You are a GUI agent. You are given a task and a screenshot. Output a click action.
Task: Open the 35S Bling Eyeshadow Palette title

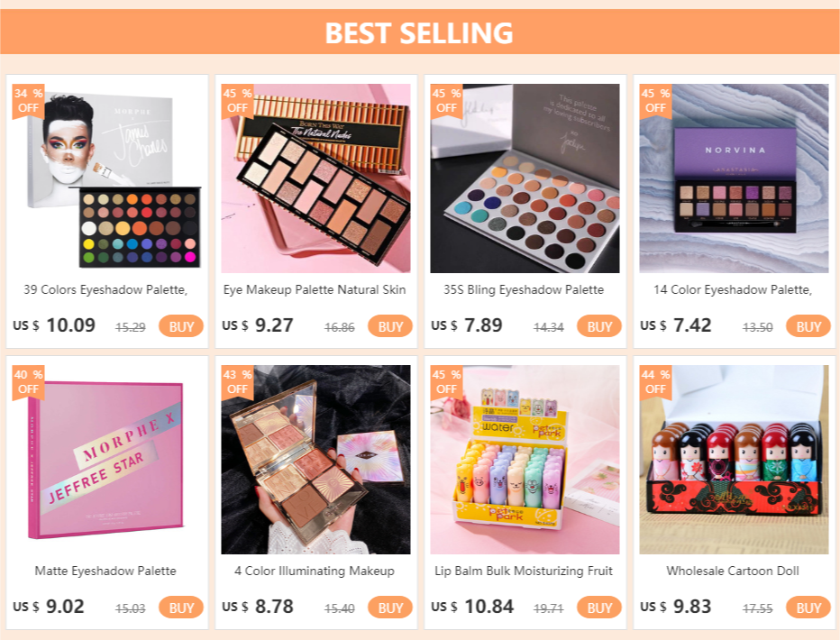point(524,289)
